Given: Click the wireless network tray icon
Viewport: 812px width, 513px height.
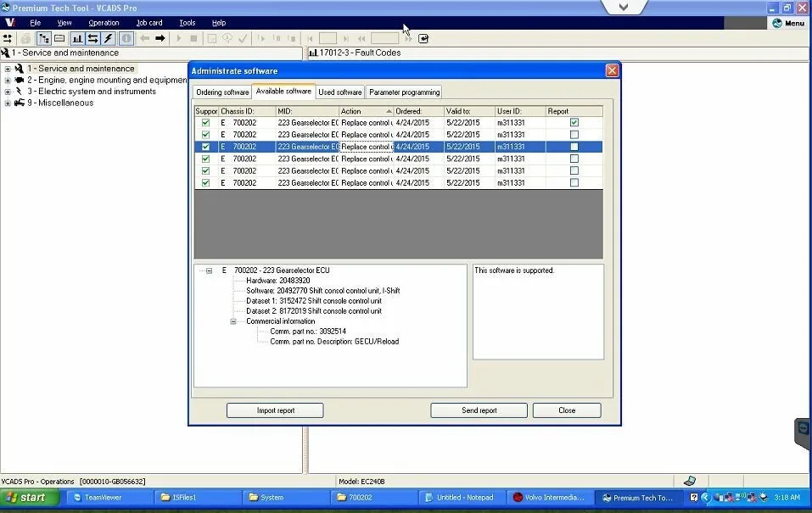Looking at the screenshot, I should click(x=740, y=498).
